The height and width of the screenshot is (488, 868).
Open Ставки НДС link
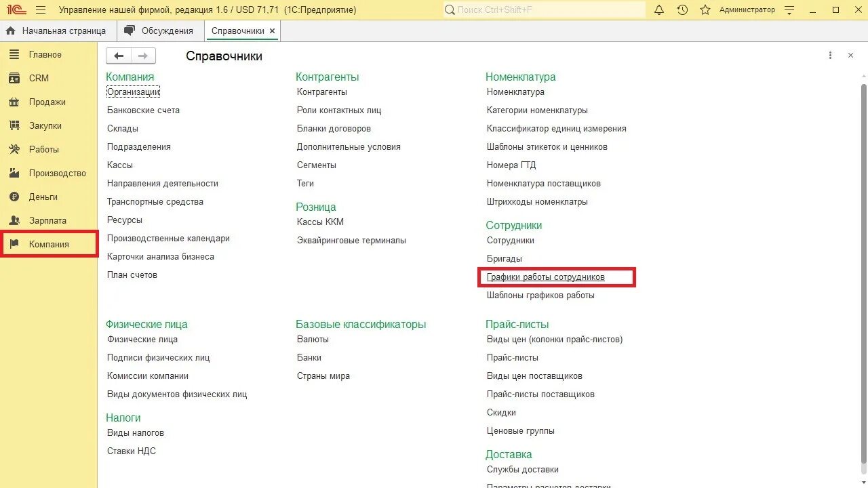(x=132, y=451)
